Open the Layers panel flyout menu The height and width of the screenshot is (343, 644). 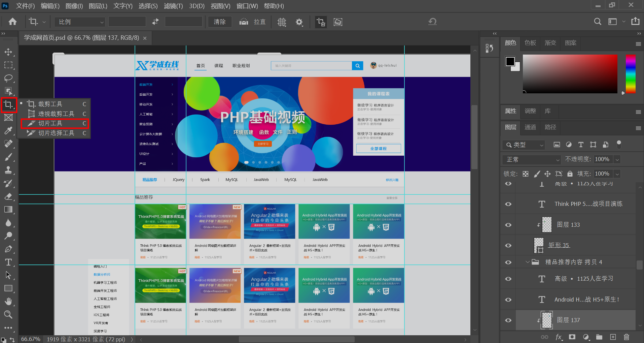638,128
